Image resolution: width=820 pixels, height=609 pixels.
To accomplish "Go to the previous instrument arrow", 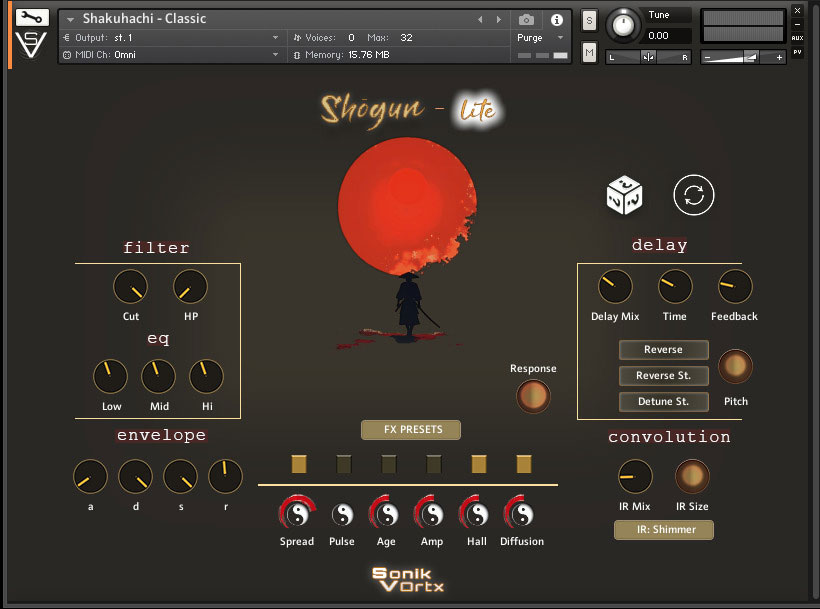I will pos(480,19).
